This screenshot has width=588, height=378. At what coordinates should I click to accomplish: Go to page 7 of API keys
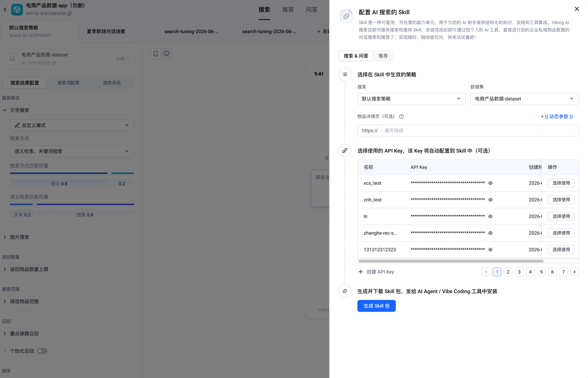563,272
